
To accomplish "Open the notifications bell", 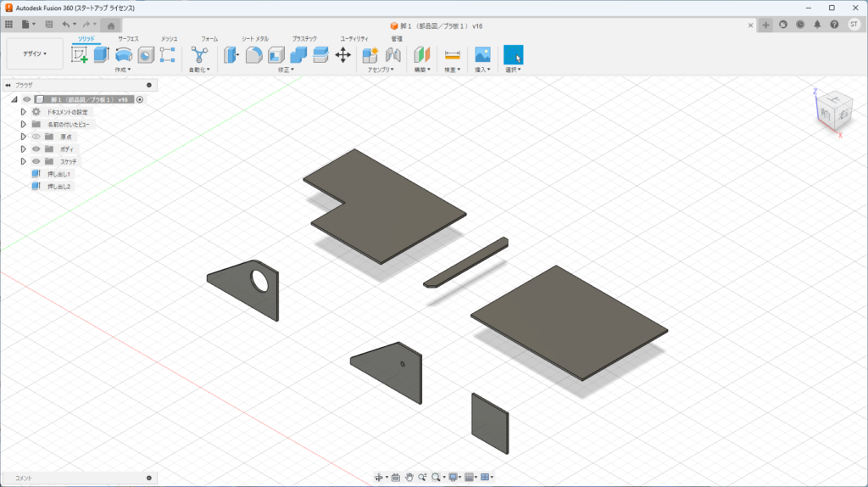I will [x=817, y=25].
